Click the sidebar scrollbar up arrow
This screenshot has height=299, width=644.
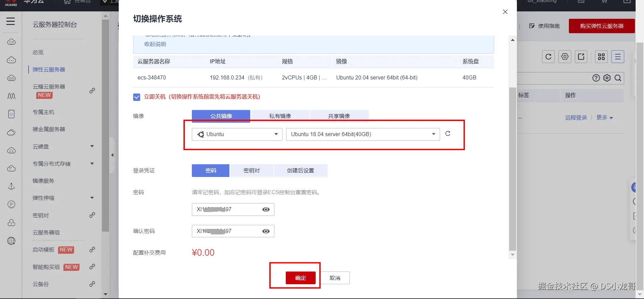pyautogui.click(x=105, y=16)
